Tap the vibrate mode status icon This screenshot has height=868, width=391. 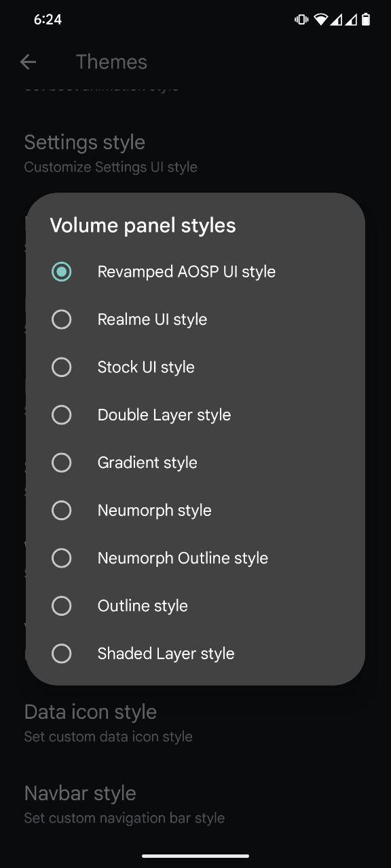301,20
